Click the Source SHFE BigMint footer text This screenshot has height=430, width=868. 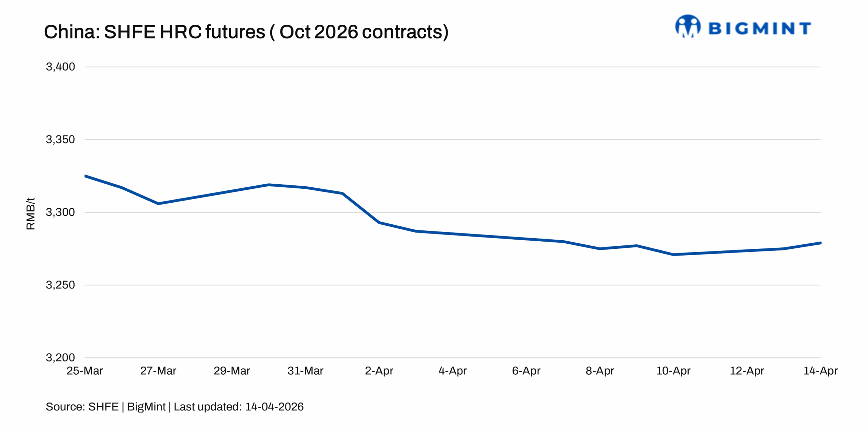(x=175, y=407)
